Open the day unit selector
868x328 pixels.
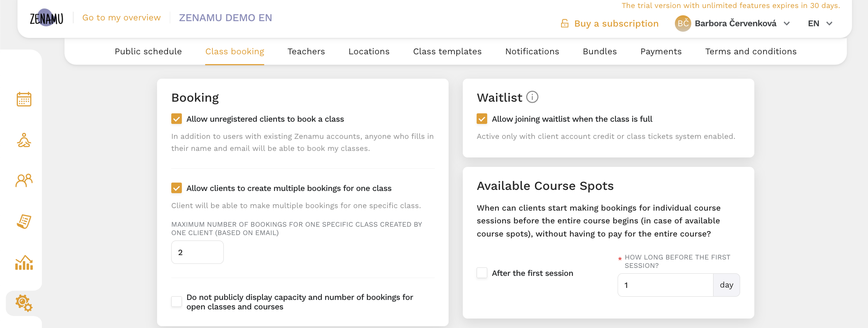[726, 285]
